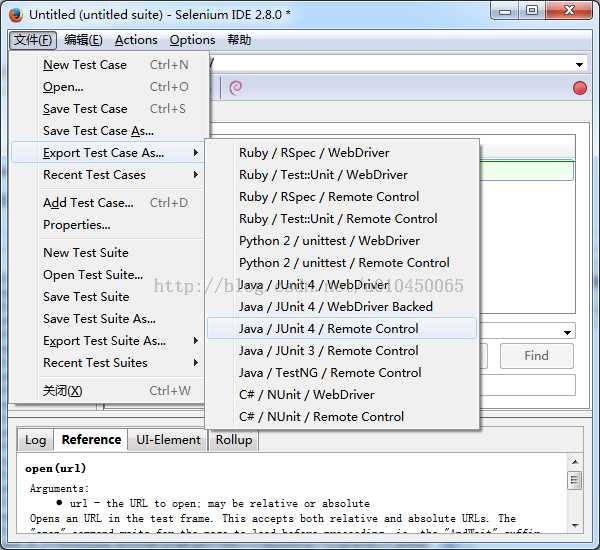Switch to the Log tab
Screen dimensions: 600x550
pyautogui.click(x=36, y=440)
